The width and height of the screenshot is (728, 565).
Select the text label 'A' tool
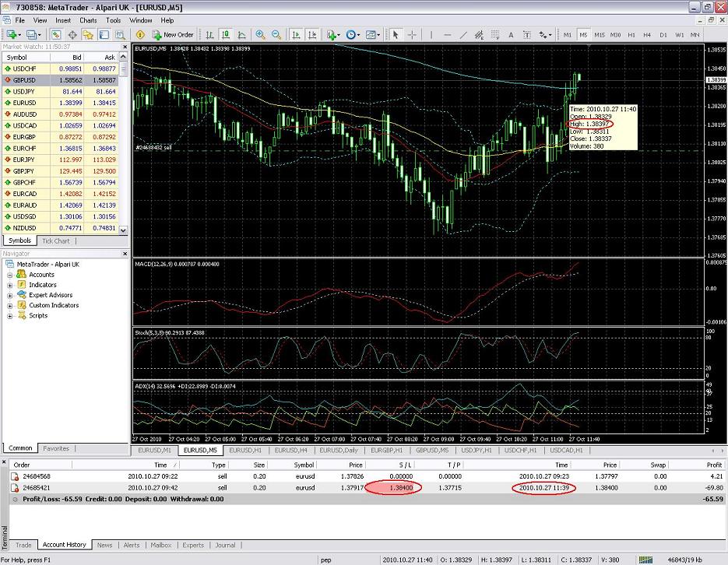[x=511, y=35]
